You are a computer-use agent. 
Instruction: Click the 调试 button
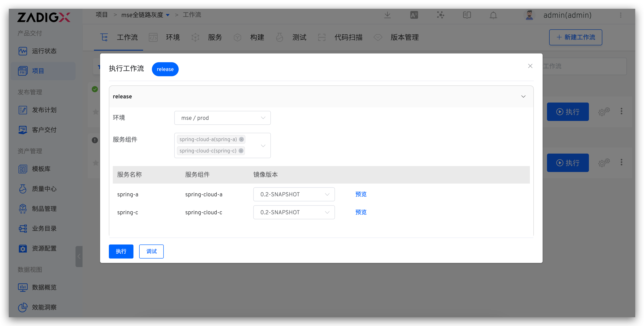click(151, 251)
